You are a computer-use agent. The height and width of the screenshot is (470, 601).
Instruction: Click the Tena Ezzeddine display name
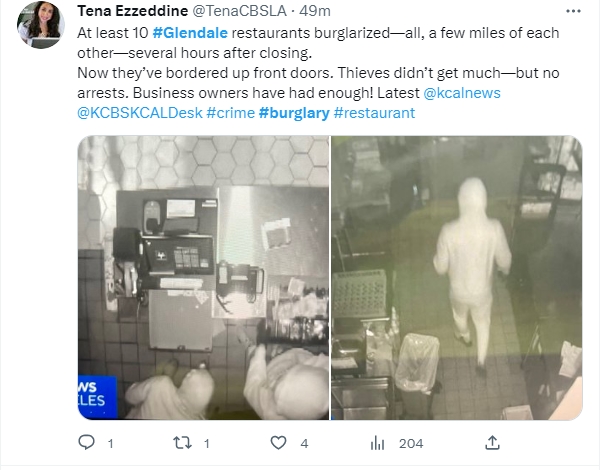pos(132,11)
